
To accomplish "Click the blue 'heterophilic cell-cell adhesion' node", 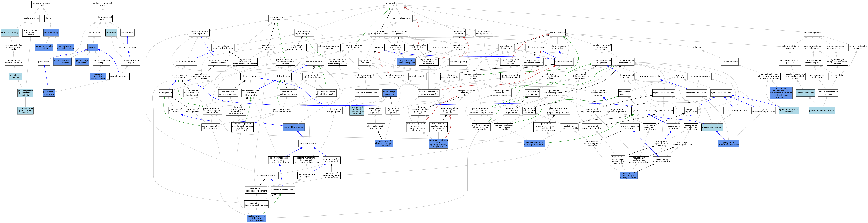I will [x=781, y=93].
